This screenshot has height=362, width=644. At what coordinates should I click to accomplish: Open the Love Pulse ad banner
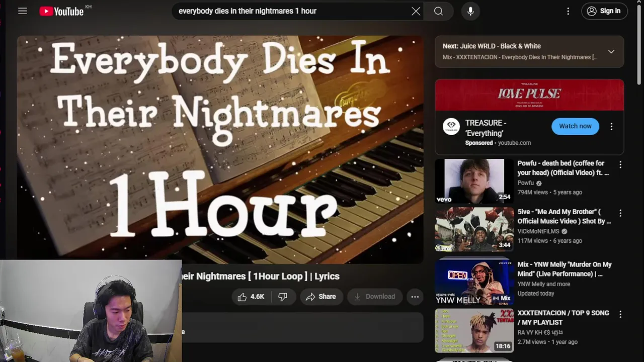point(529,95)
